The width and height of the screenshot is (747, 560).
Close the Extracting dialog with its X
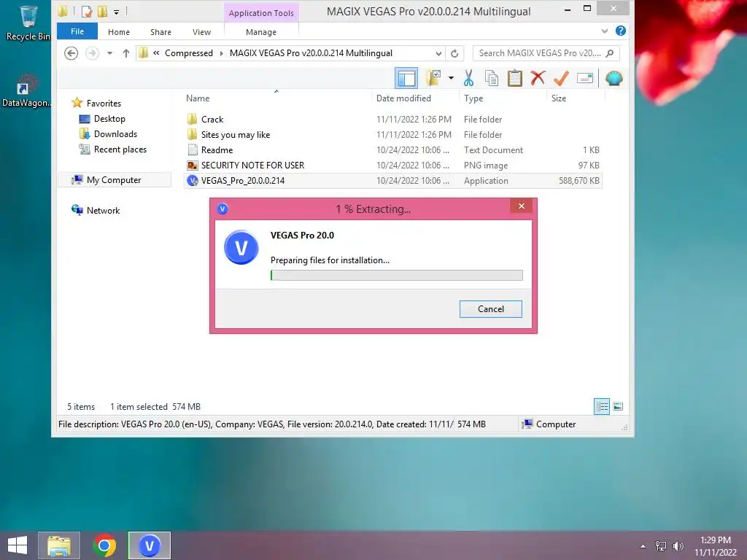pos(521,206)
